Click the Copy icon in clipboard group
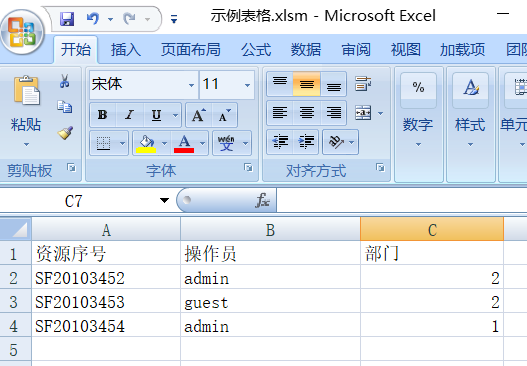 click(65, 107)
